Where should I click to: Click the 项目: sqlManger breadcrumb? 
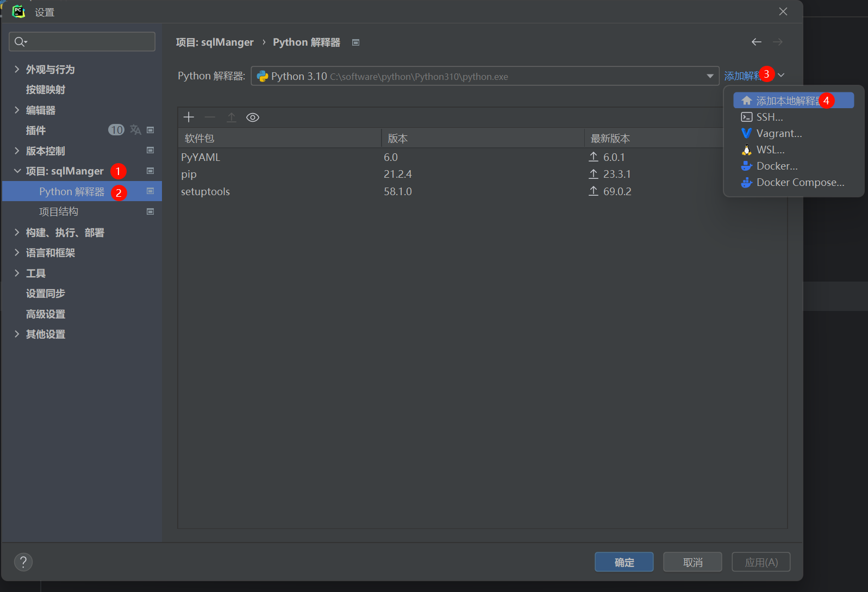[215, 42]
